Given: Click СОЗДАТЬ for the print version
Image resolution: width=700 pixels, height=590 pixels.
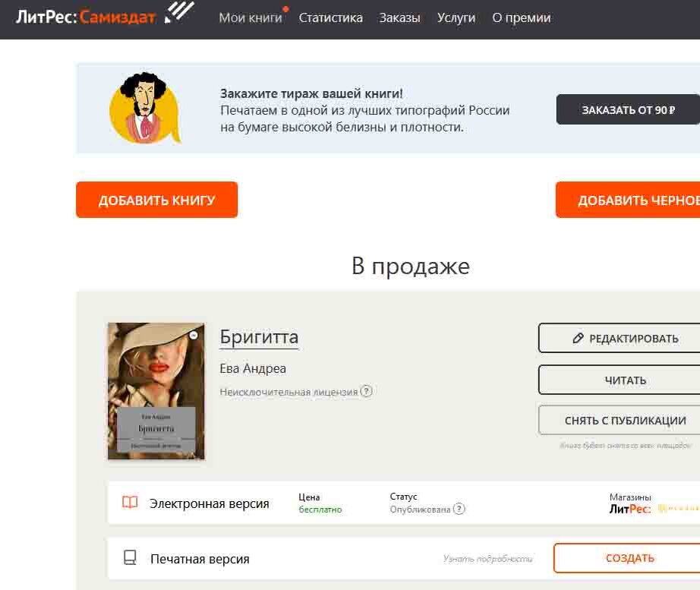Looking at the screenshot, I should click(627, 558).
